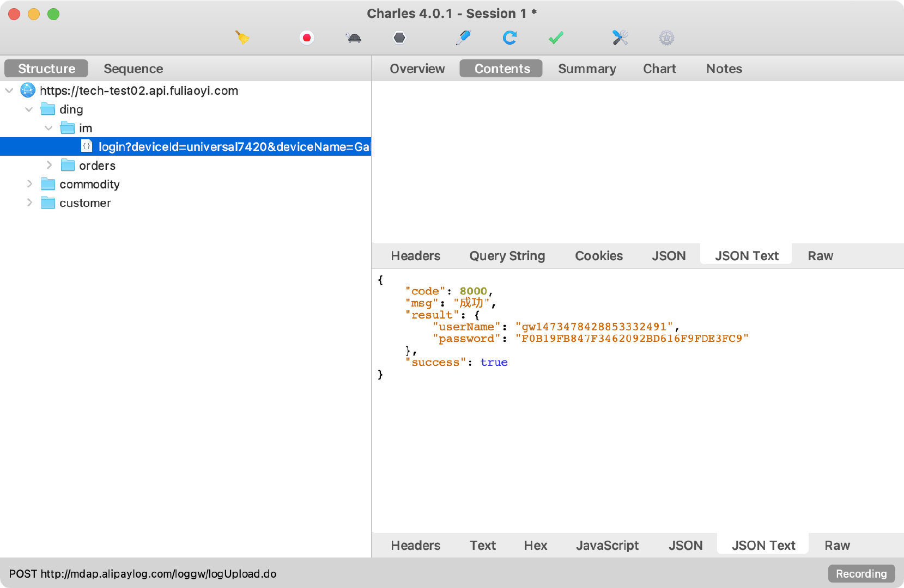This screenshot has height=588, width=904.
Task: Toggle throttling with the turtle icon
Action: [354, 38]
